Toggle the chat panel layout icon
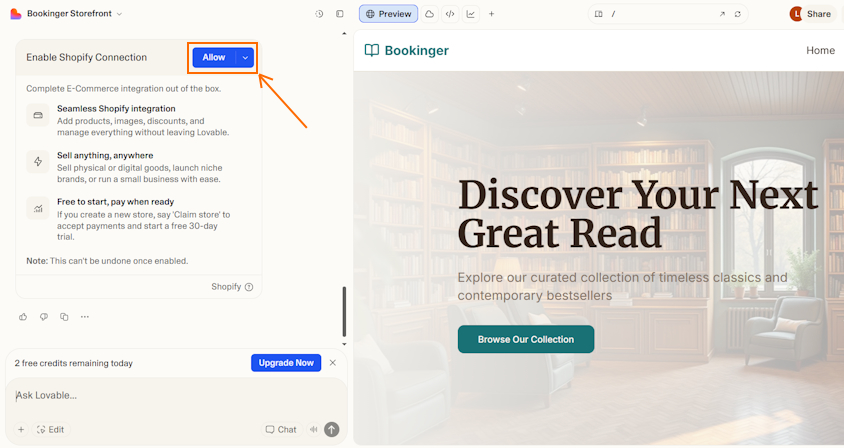844x448 pixels. click(x=340, y=14)
